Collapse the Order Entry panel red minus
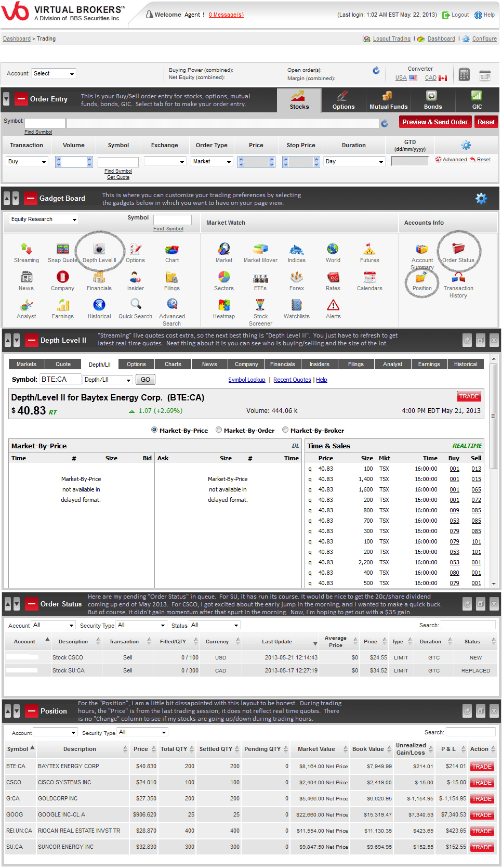 (x=21, y=99)
